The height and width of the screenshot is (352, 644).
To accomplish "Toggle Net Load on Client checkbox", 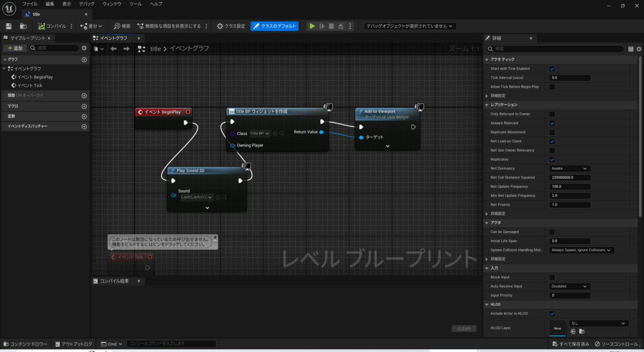I will pos(552,141).
